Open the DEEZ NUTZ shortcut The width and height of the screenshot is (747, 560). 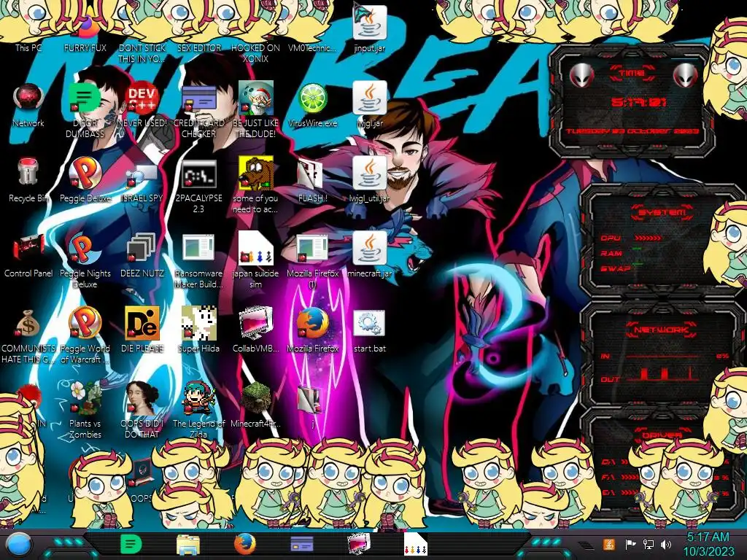coord(142,255)
